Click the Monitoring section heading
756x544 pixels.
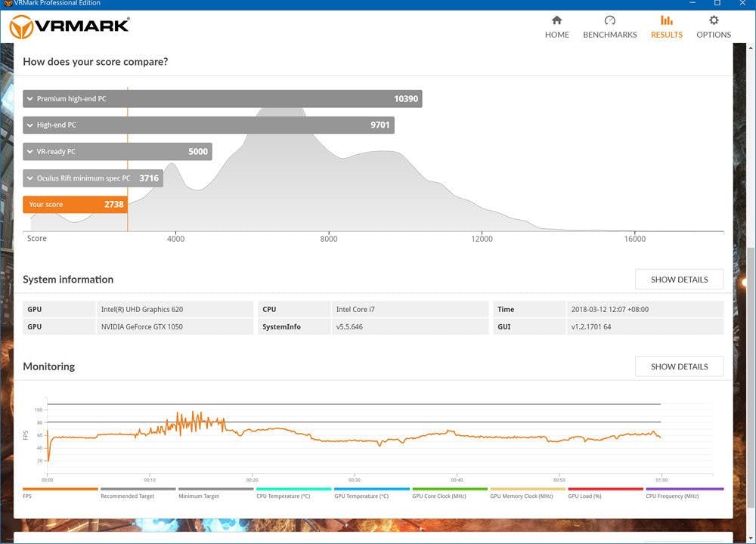48,366
